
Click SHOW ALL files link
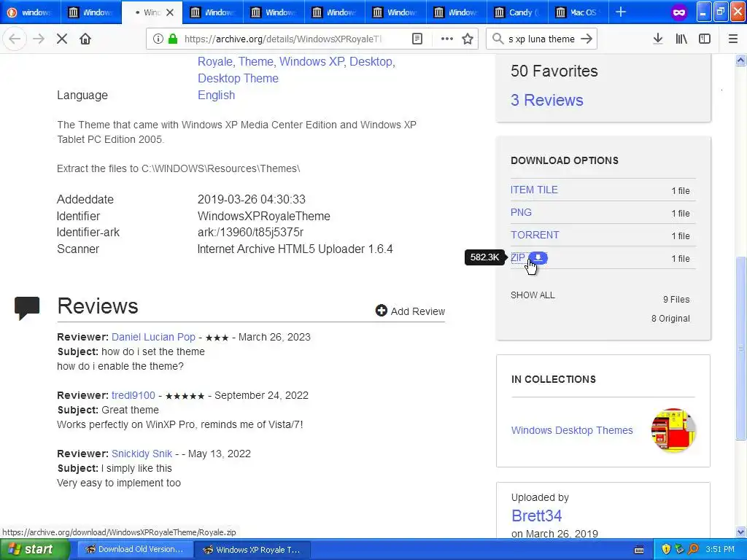click(533, 295)
